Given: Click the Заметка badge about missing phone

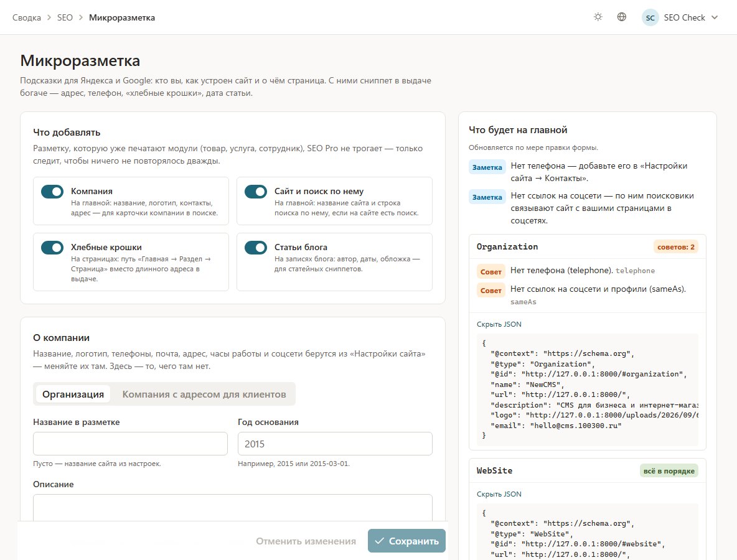Looking at the screenshot, I should point(487,167).
